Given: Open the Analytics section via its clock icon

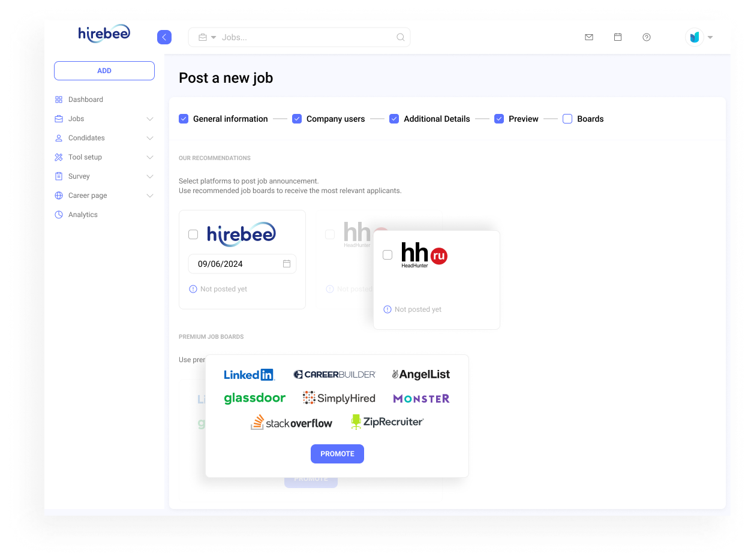Looking at the screenshot, I should 58,214.
